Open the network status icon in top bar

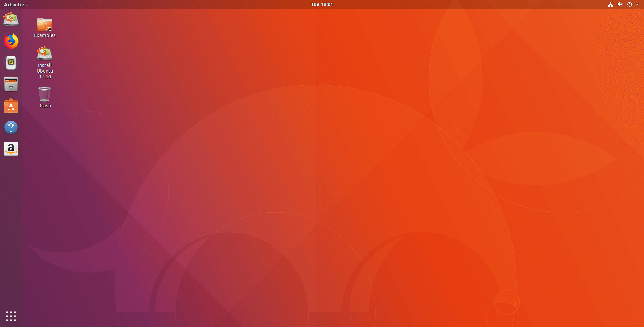pyautogui.click(x=610, y=4)
